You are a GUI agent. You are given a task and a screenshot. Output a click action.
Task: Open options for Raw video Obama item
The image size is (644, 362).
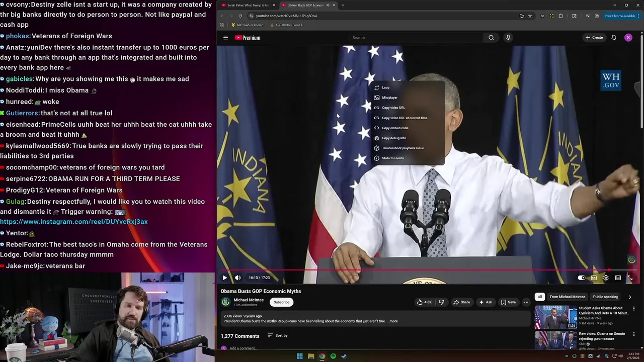pos(633,334)
